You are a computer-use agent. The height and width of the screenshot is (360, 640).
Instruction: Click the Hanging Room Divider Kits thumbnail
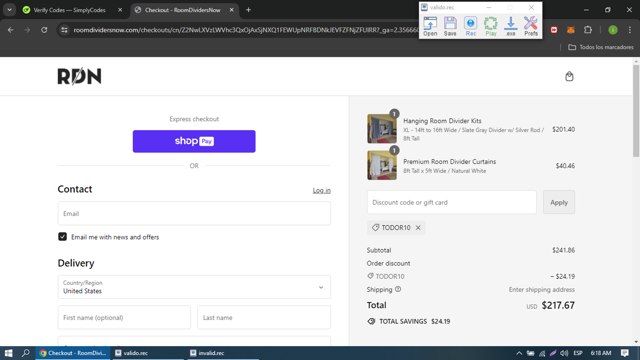tap(382, 129)
